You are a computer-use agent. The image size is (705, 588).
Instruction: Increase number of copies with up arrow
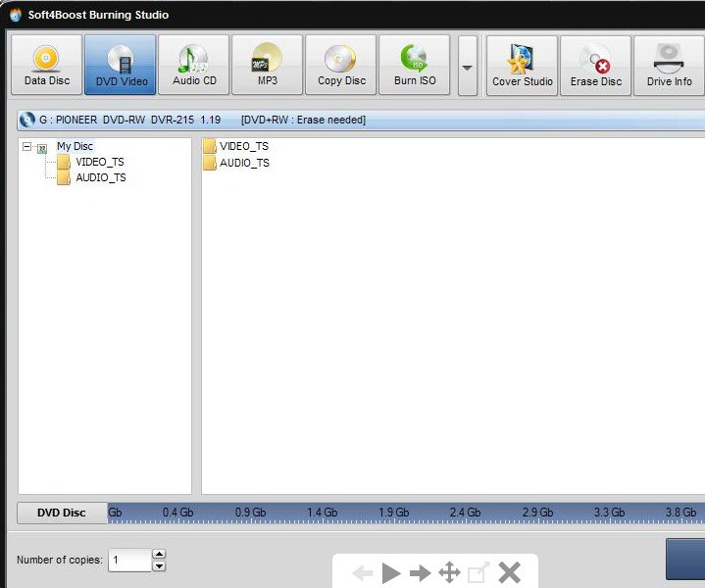point(159,555)
